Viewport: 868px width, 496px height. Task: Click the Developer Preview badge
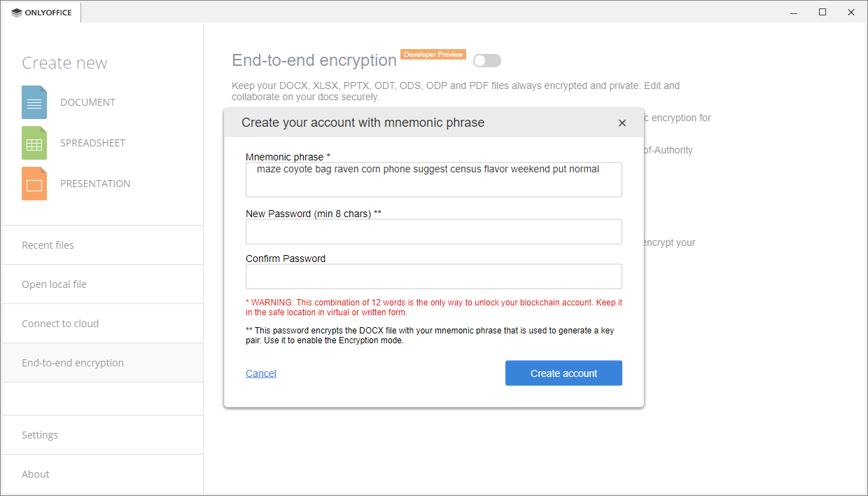433,55
